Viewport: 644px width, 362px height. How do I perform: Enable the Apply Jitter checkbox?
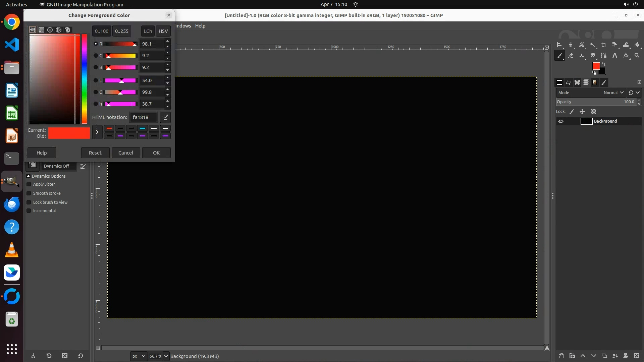[x=29, y=184]
